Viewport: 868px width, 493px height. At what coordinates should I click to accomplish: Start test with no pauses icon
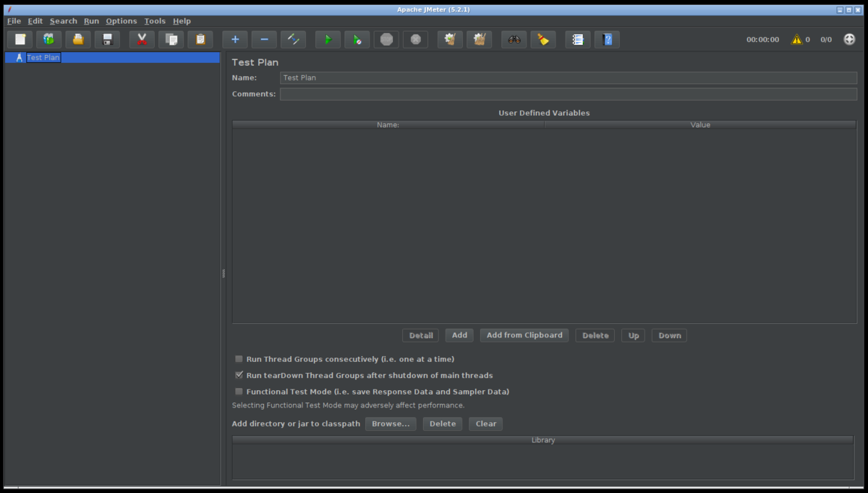tap(357, 39)
